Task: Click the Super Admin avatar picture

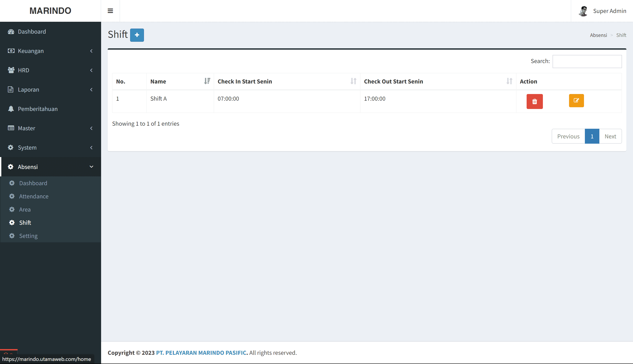Action: (x=583, y=11)
